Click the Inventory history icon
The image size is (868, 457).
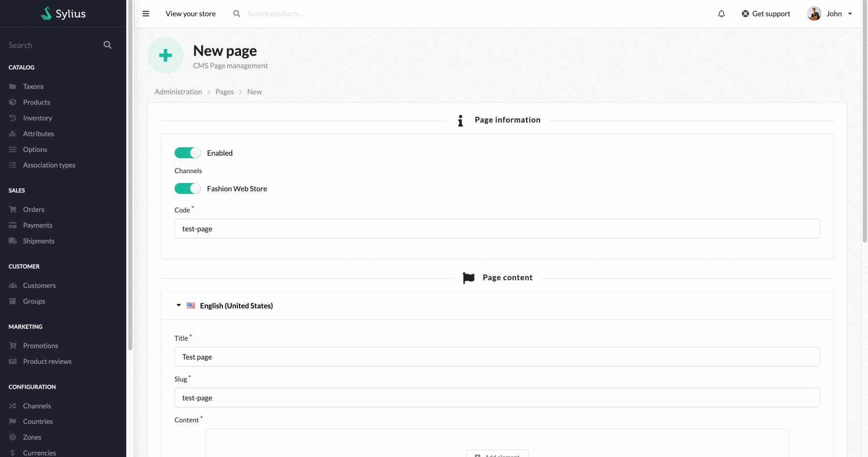pyautogui.click(x=13, y=118)
